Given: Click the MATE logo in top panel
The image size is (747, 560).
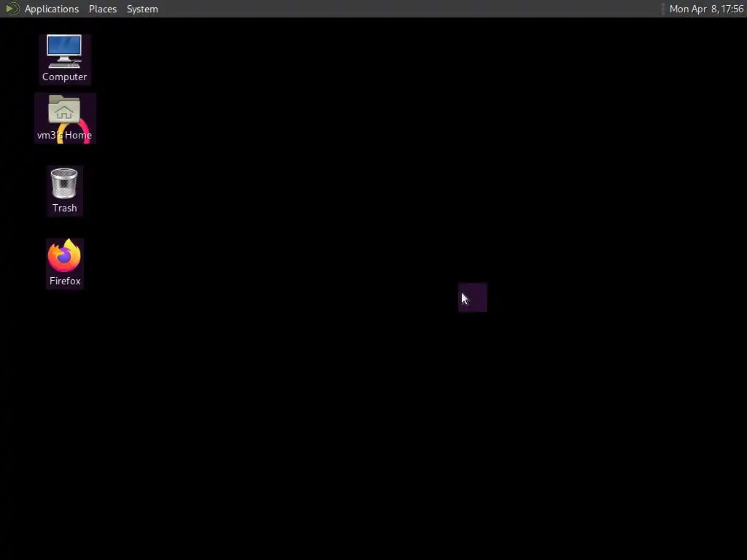Looking at the screenshot, I should click(12, 9).
